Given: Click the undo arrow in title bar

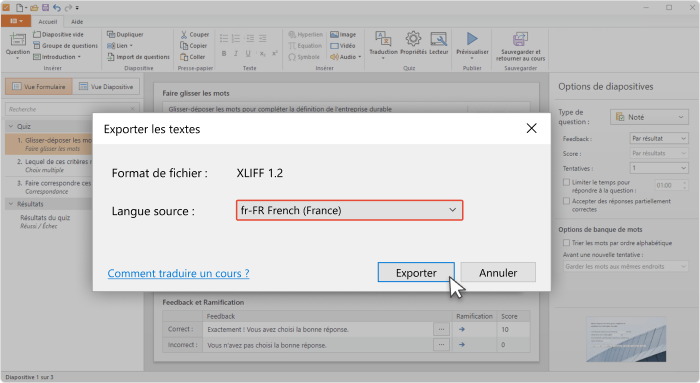Looking at the screenshot, I should (57, 8).
